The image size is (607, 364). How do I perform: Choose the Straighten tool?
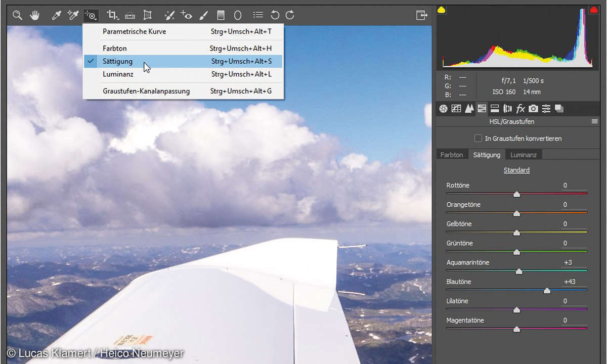130,15
